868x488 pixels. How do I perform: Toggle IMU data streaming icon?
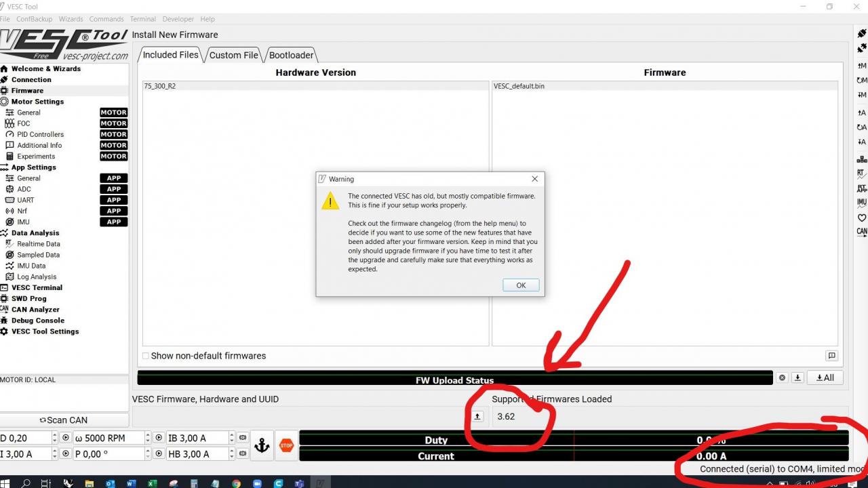pos(862,203)
